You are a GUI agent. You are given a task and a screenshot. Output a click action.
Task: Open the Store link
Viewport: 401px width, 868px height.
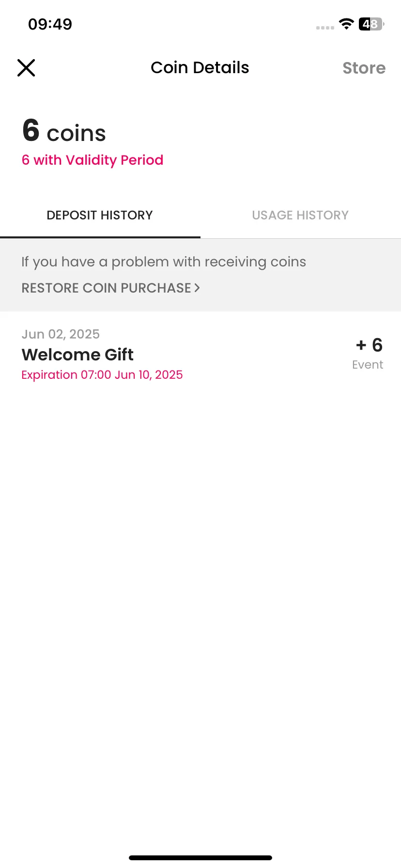tap(364, 68)
